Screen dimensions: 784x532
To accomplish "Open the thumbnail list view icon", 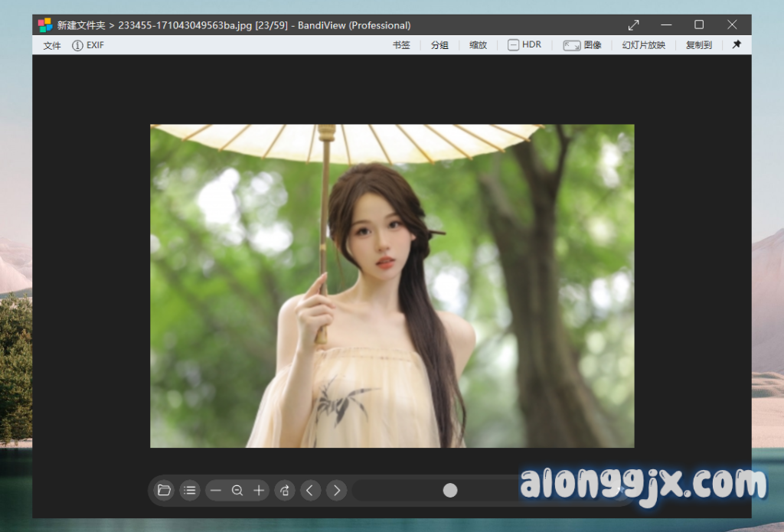I will point(189,490).
